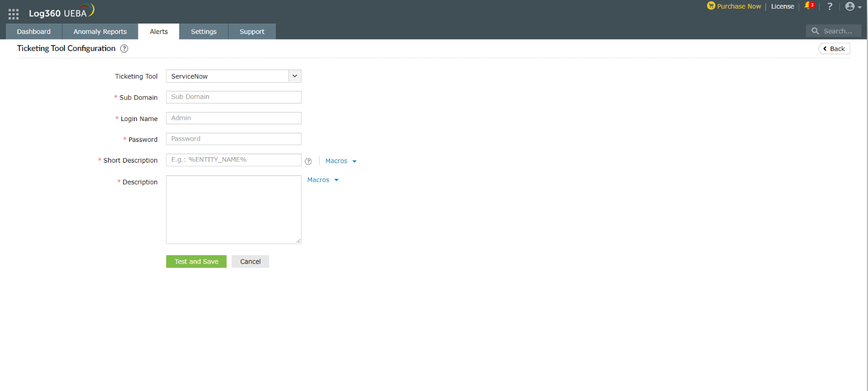Open Macros dropdown beside Short Description
This screenshot has height=391, width=868.
coord(341,161)
